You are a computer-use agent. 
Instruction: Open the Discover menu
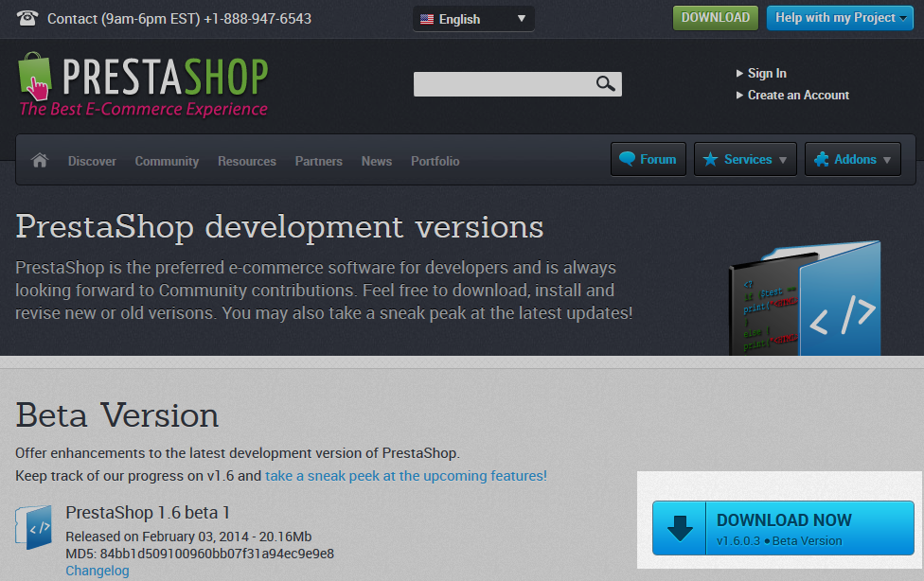[x=92, y=161]
